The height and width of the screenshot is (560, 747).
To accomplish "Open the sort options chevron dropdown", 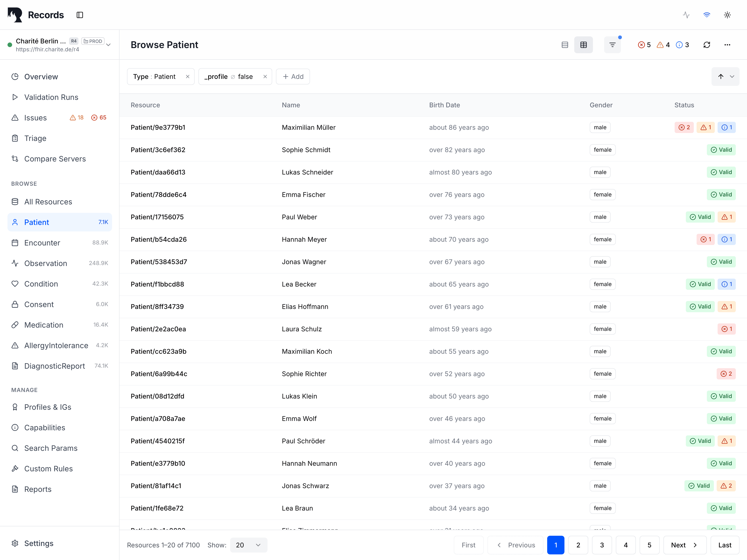I will (732, 77).
